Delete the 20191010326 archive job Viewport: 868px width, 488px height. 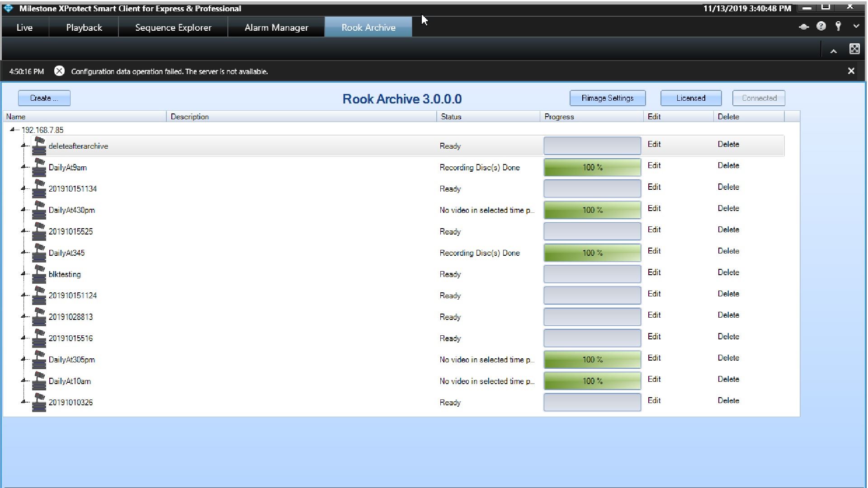click(x=728, y=400)
